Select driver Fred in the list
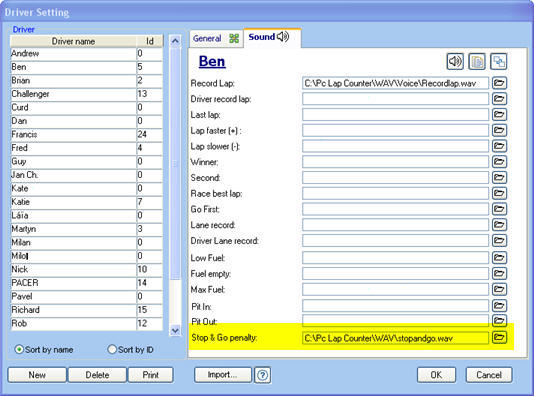Image resolution: width=534 pixels, height=396 pixels. click(x=73, y=148)
